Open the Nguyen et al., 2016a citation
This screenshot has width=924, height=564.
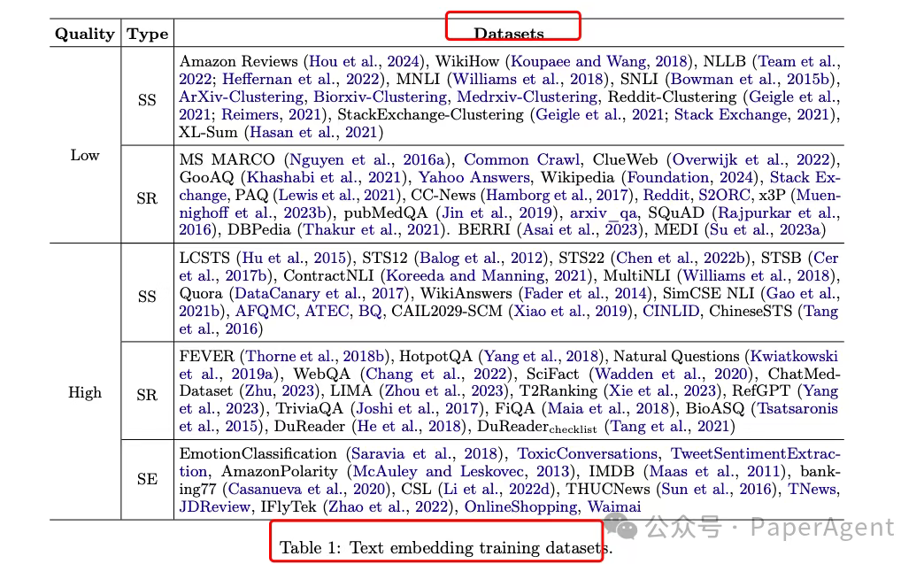pyautogui.click(x=367, y=159)
